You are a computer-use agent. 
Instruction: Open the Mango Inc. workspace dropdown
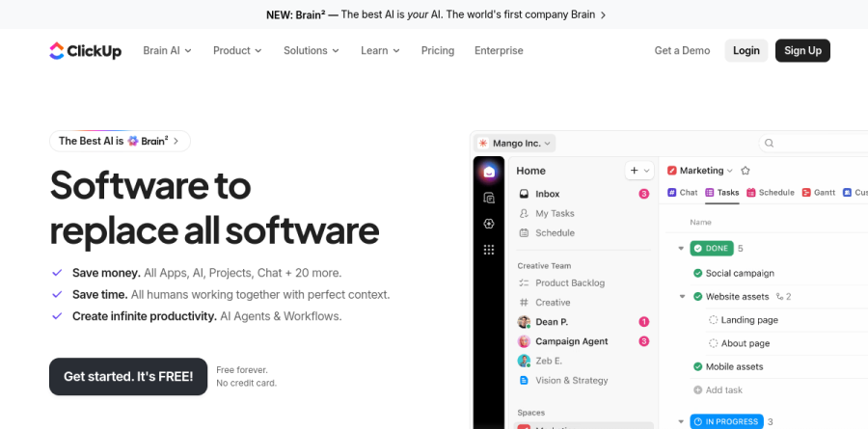click(515, 144)
